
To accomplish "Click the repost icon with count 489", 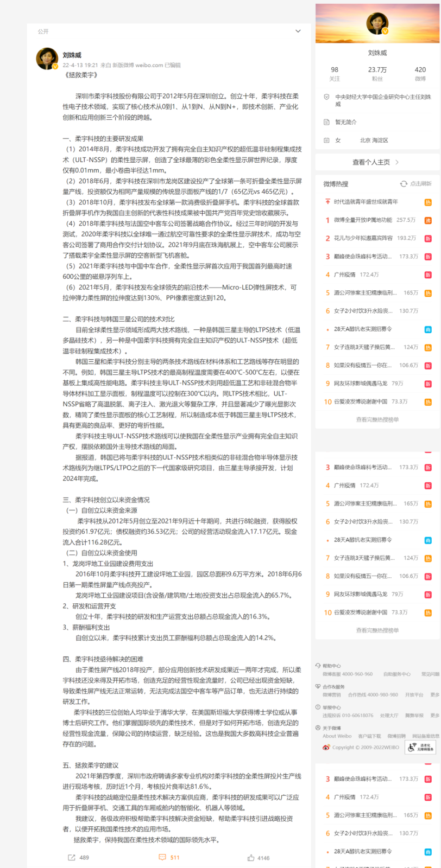I will 71,858.
